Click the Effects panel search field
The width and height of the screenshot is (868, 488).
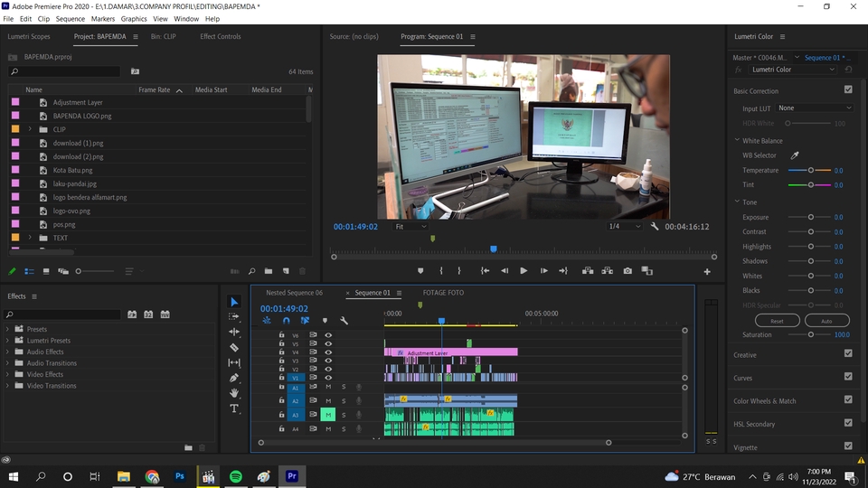[63, 314]
